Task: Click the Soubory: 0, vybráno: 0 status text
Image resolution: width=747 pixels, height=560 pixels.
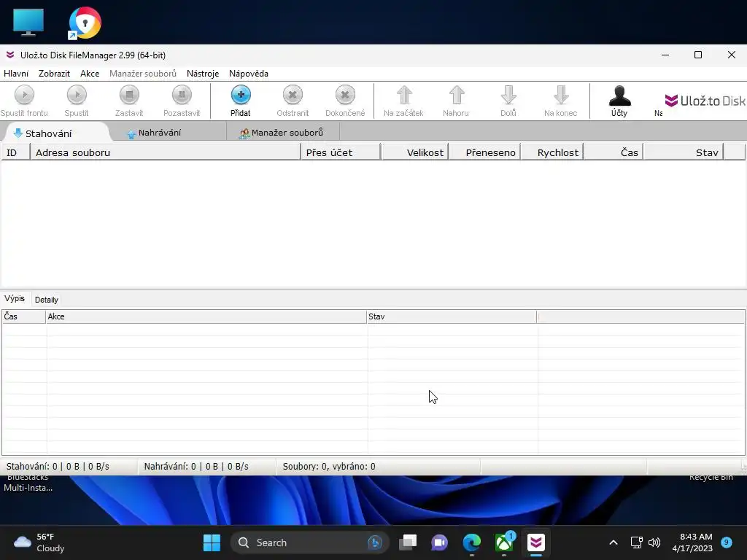Action: click(329, 467)
